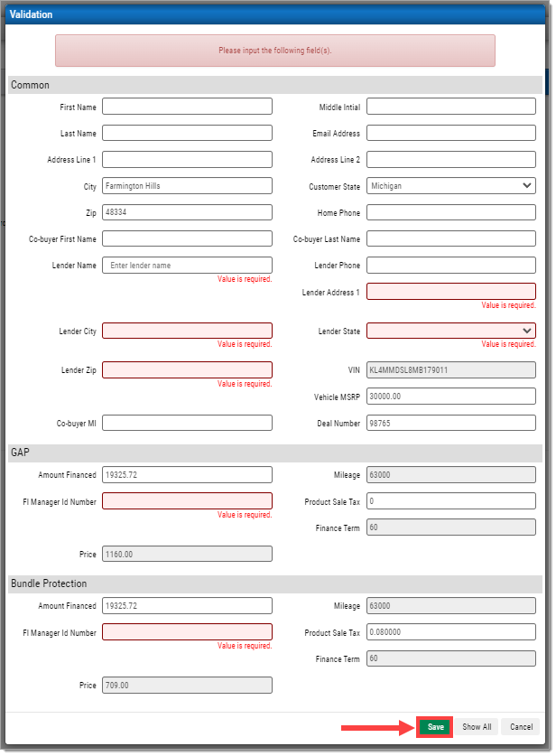The image size is (556, 756).
Task: Click the Vehicle MSRP field
Action: point(451,397)
